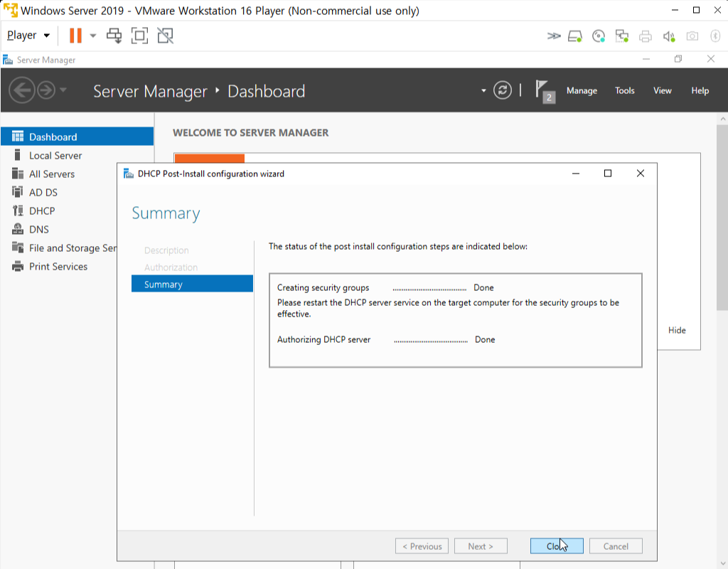Click the Refresh icon in Server Manager header
This screenshot has height=569, width=728.
pyautogui.click(x=503, y=90)
